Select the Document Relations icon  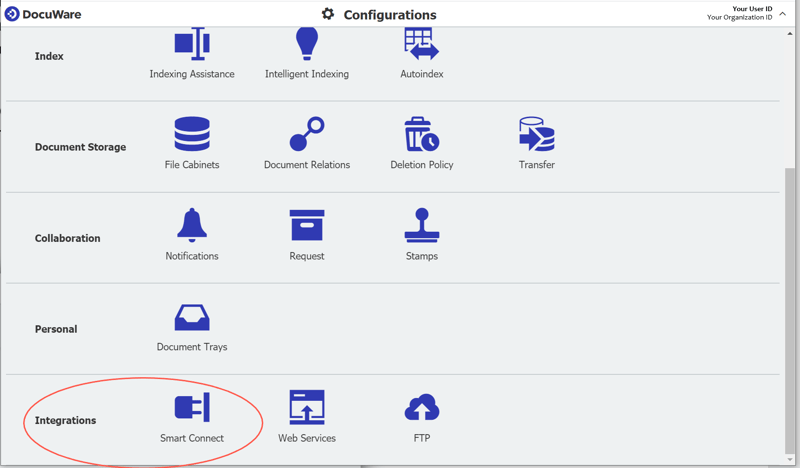pos(307,135)
